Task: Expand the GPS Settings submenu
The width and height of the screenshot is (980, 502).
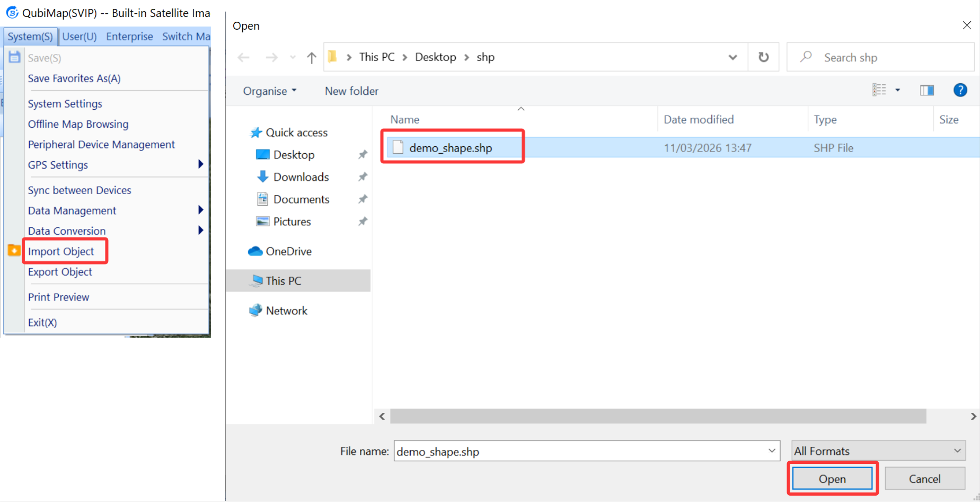Action: point(201,164)
